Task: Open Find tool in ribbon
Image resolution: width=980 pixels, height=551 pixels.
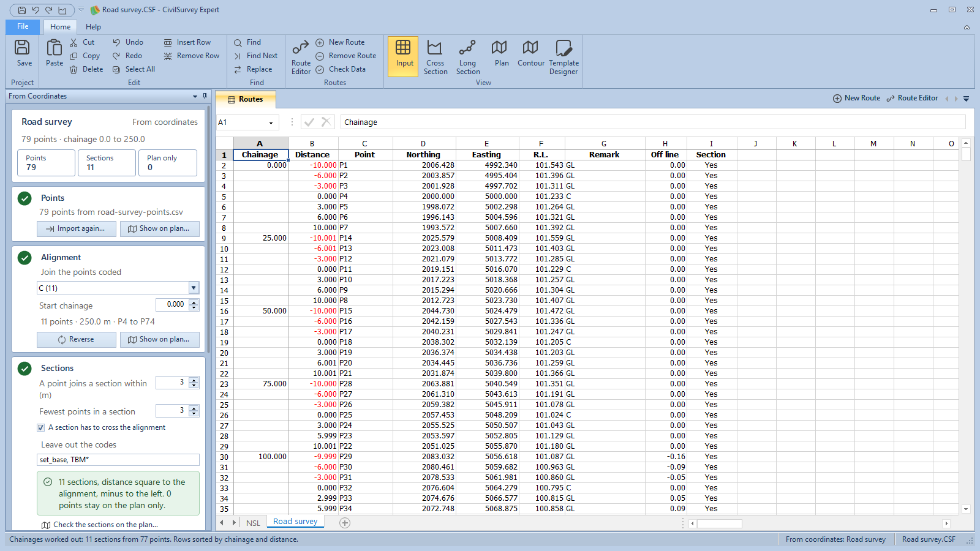Action: coord(247,42)
